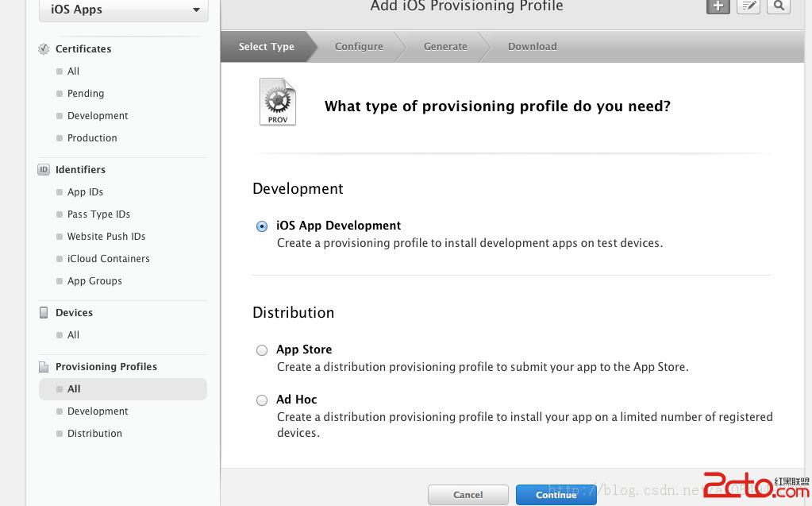The image size is (812, 506).
Task: Click the Identifiers ID icon
Action: coord(44,170)
